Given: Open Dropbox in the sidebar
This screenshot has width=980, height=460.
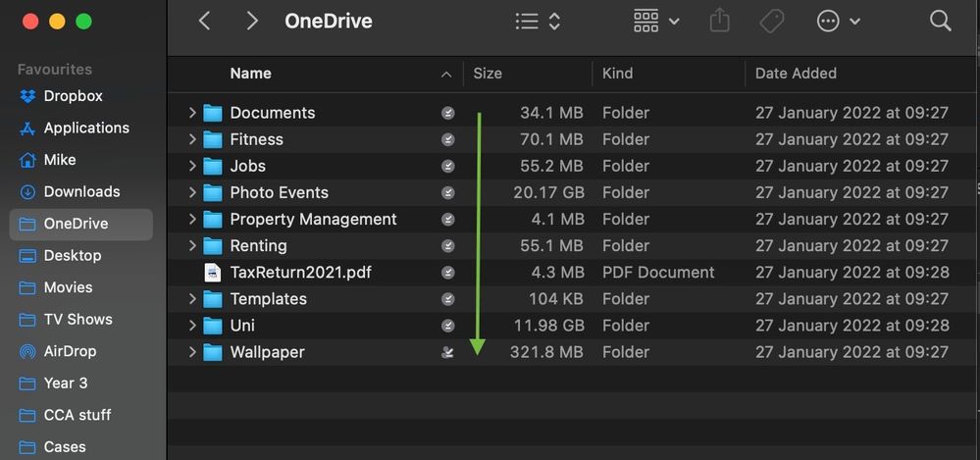Looking at the screenshot, I should pos(81,96).
